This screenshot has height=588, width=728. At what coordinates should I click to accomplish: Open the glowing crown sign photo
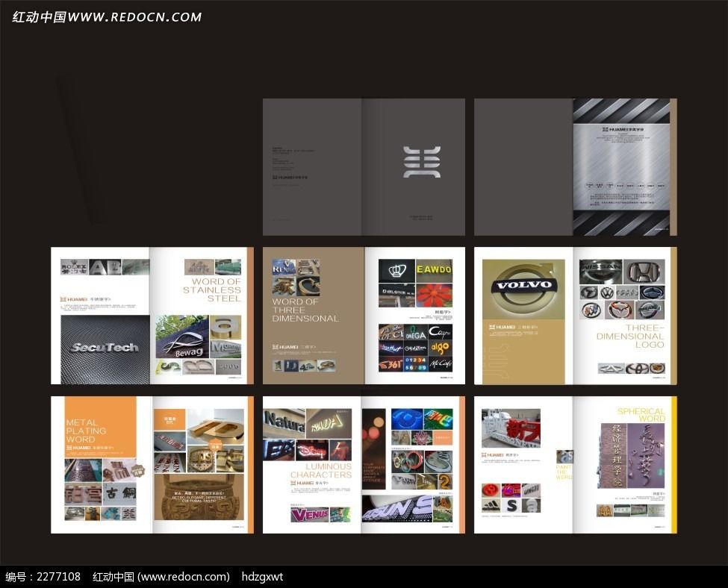396,270
